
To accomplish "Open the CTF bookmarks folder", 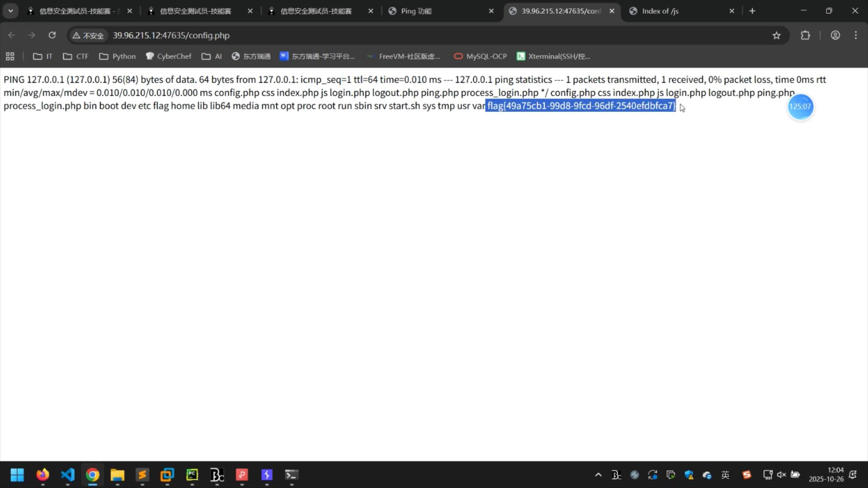I will coord(76,56).
